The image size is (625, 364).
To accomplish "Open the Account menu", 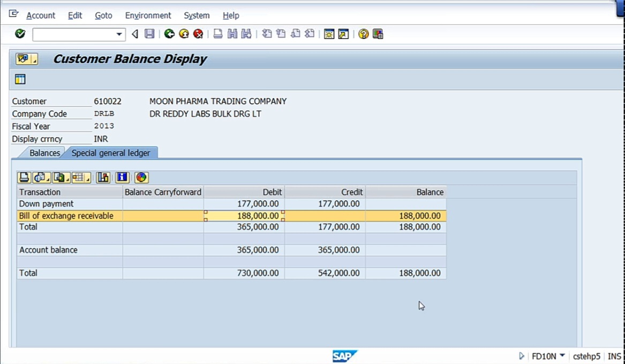I will pos(41,16).
